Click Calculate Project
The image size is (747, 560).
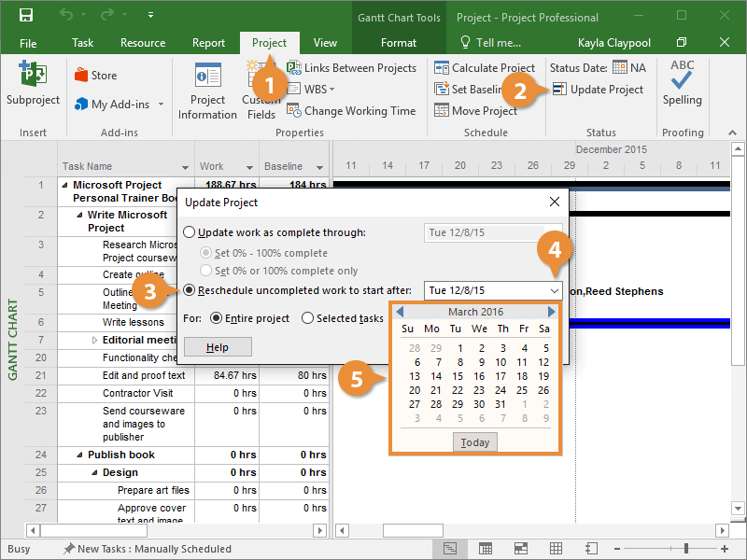[485, 68]
